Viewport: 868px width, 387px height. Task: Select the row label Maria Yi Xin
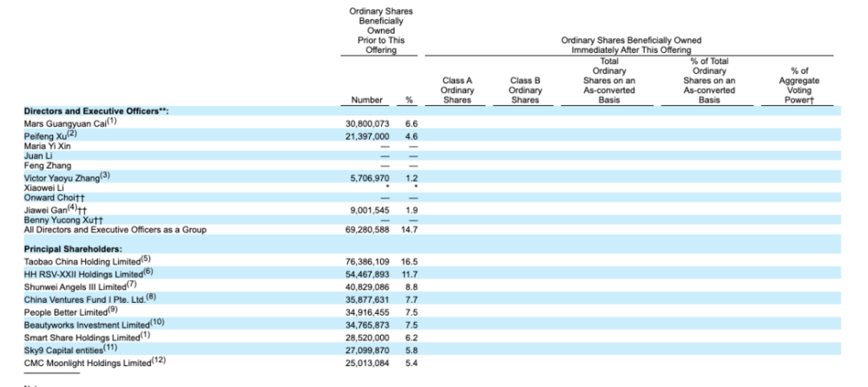coord(48,146)
